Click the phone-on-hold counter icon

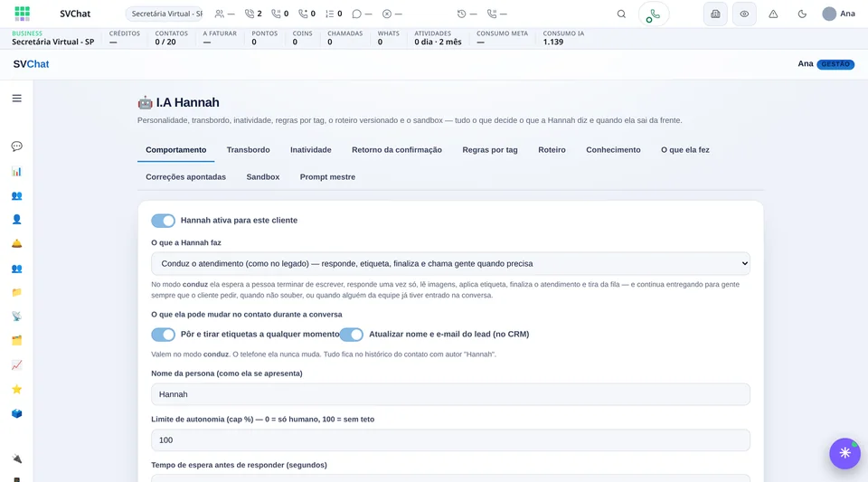pos(276,14)
